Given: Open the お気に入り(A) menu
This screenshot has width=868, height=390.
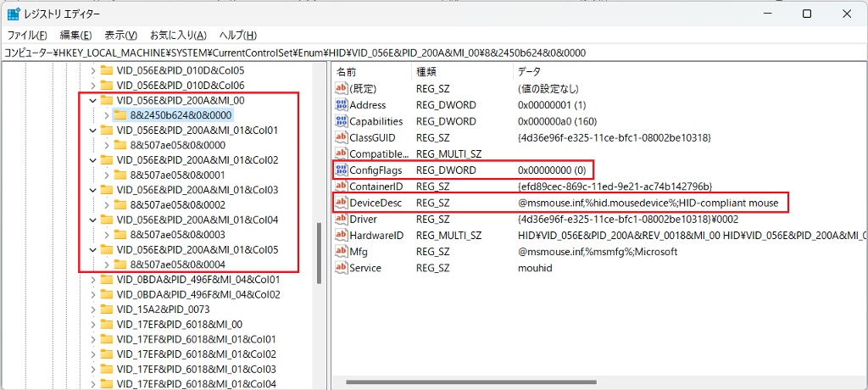Looking at the screenshot, I should point(178,35).
